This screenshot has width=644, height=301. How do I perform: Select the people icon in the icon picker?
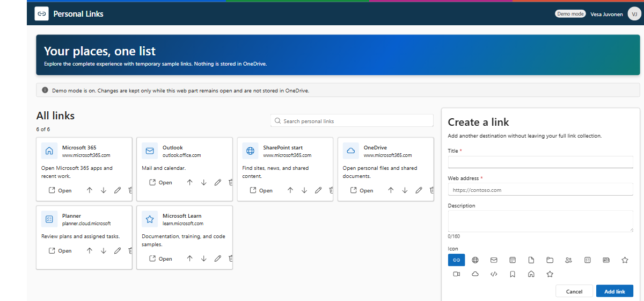click(569, 260)
